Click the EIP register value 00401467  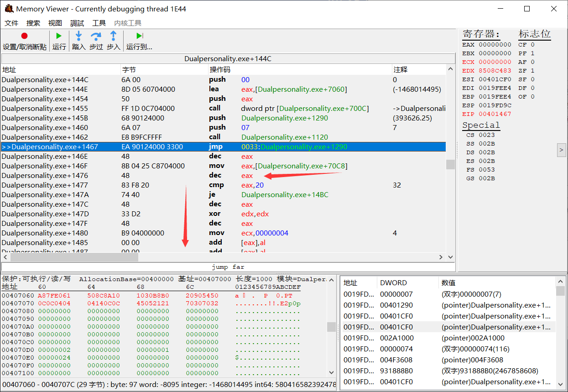495,114
